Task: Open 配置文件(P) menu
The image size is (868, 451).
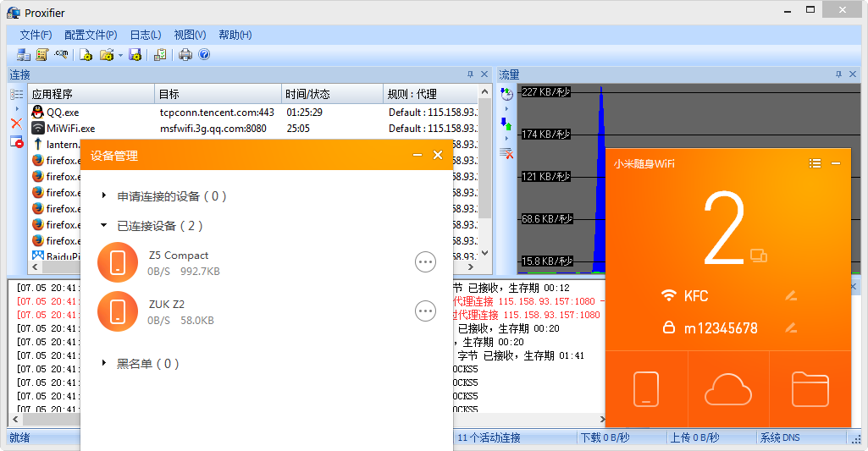Action: pos(91,35)
